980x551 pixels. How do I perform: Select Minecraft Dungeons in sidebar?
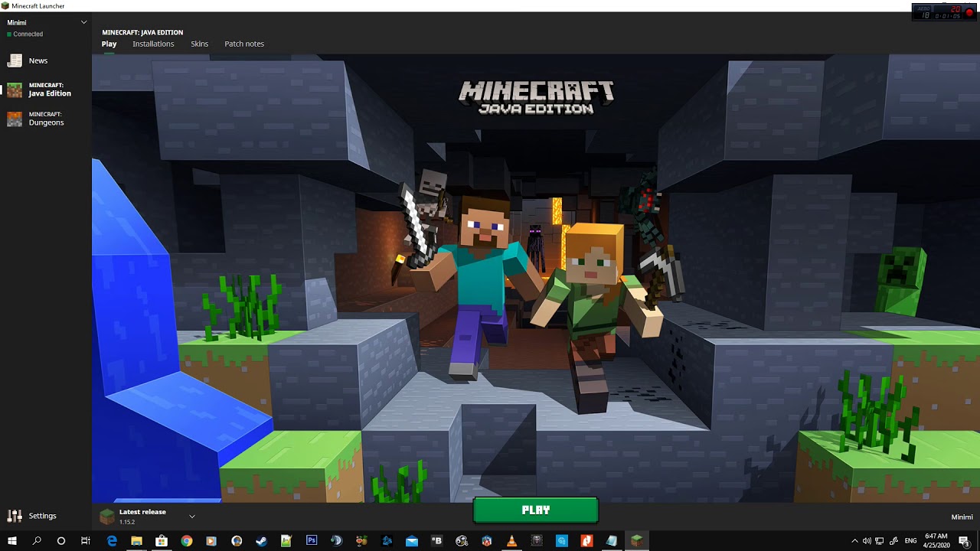(x=45, y=119)
